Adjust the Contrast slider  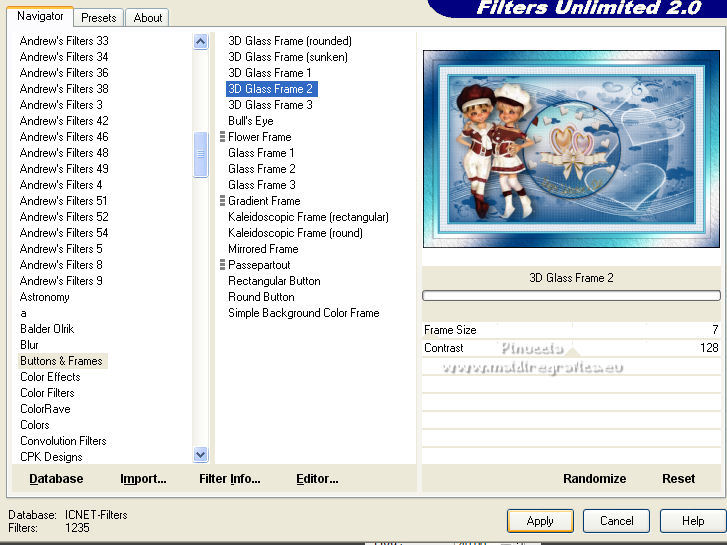(571, 348)
